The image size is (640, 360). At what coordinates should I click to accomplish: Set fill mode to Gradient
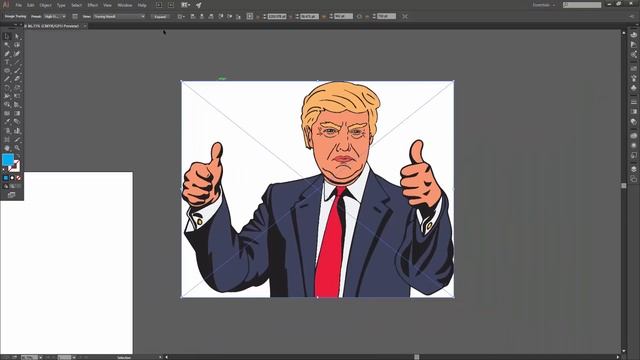[x=12, y=178]
